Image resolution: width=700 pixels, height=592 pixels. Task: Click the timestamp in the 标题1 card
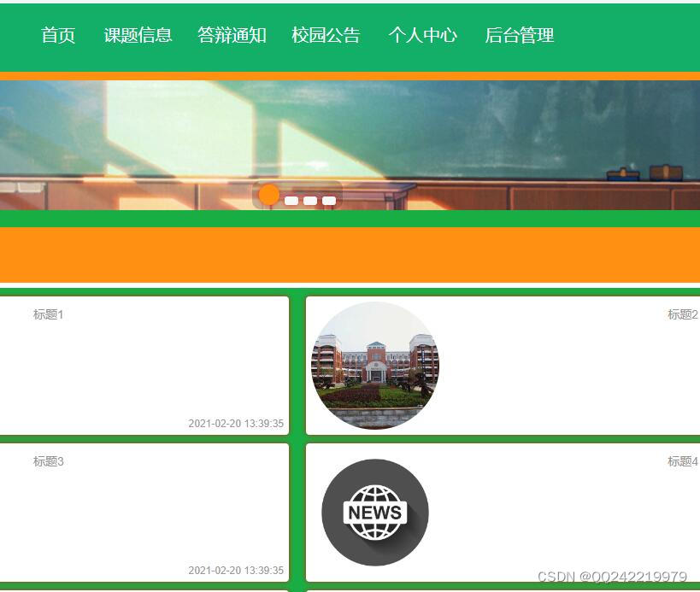[236, 424]
